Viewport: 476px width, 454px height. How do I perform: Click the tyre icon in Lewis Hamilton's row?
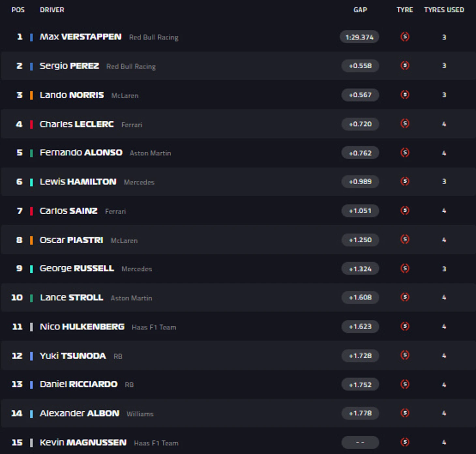click(x=405, y=181)
